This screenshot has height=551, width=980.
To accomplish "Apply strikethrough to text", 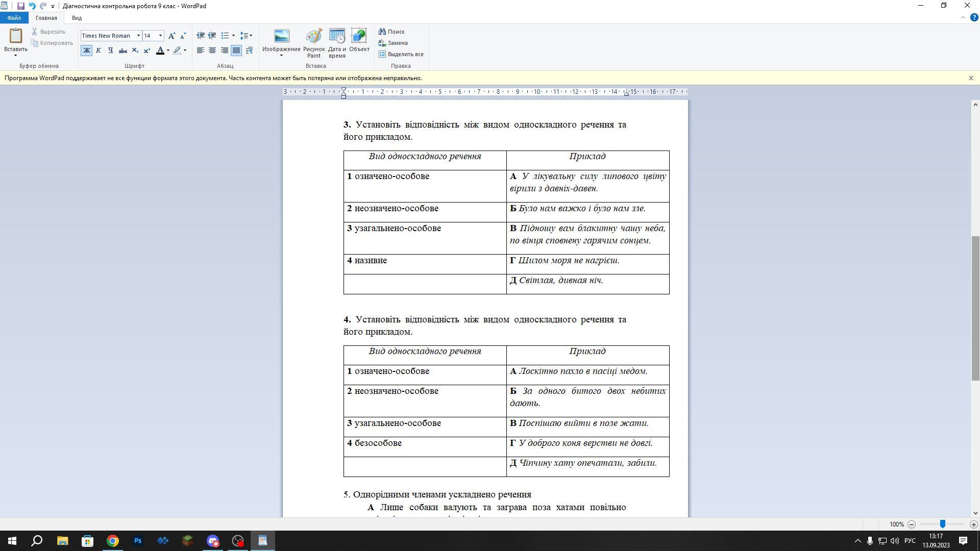I will pyautogui.click(x=123, y=51).
